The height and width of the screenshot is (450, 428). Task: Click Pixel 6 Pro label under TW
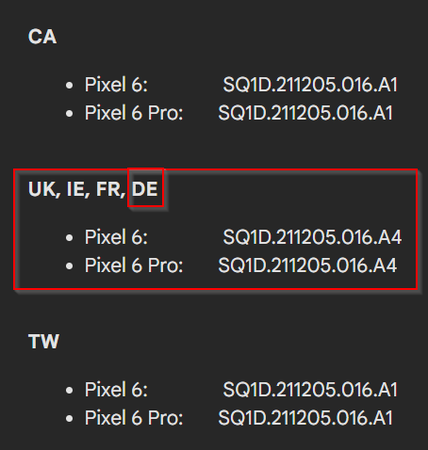click(x=134, y=418)
